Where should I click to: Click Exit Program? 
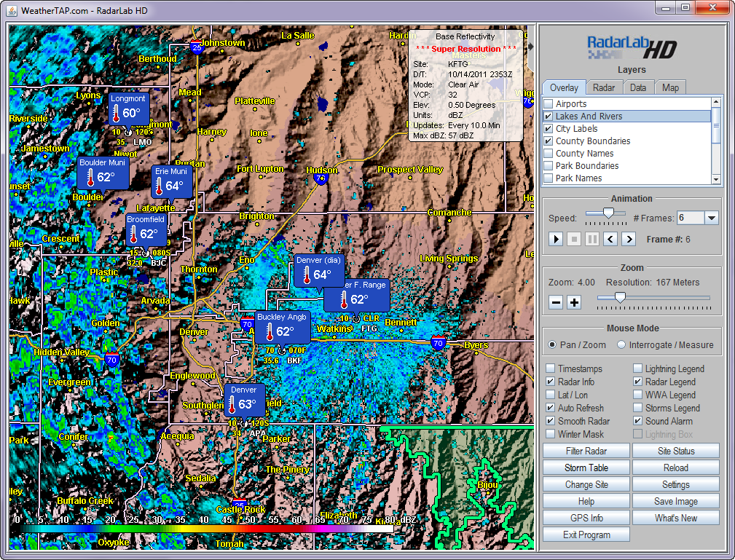tap(586, 535)
